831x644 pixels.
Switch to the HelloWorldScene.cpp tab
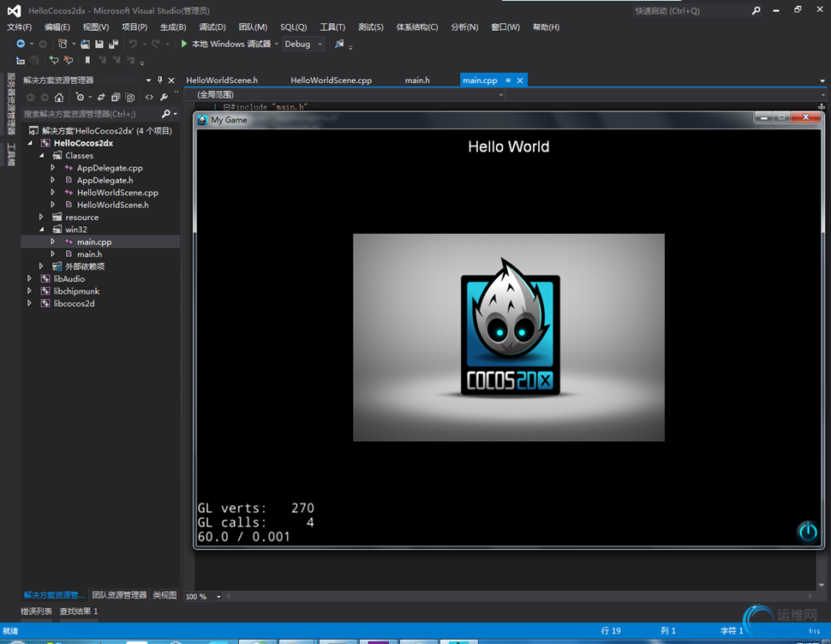click(331, 80)
